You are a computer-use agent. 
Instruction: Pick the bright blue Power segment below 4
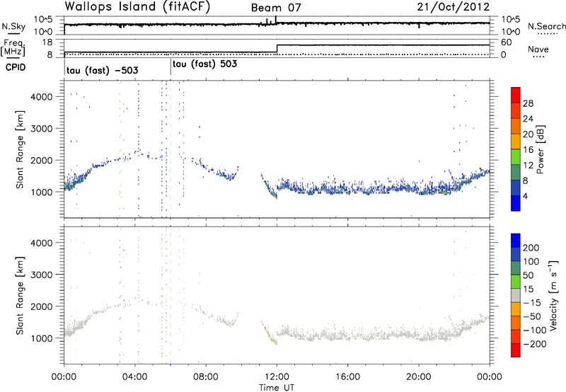point(516,203)
